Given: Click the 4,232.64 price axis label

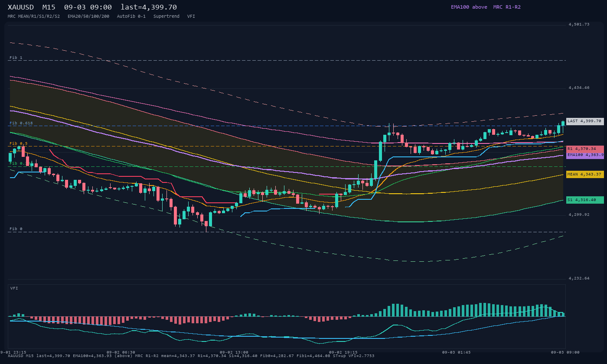Looking at the screenshot, I should pos(579,278).
